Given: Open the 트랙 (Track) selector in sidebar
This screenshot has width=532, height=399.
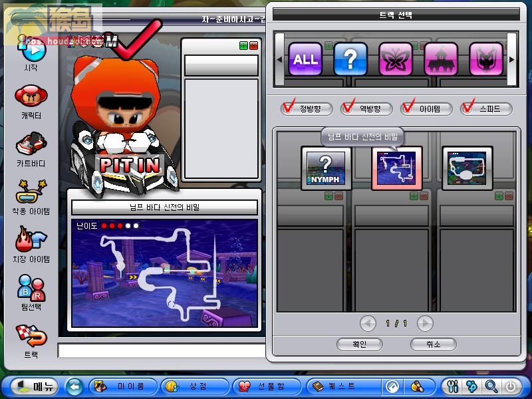Looking at the screenshot, I should [x=31, y=336].
